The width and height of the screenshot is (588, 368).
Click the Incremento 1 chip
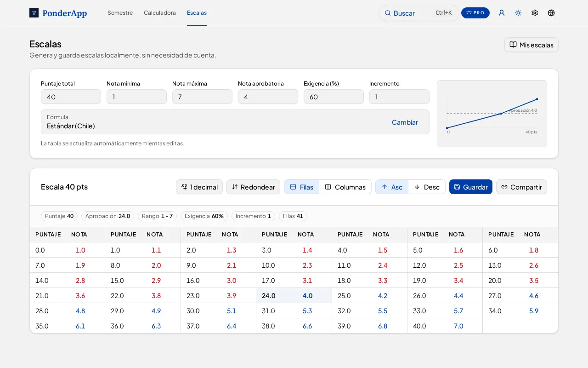tap(253, 216)
